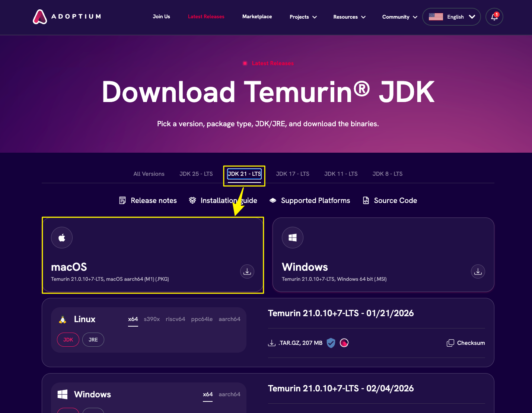Open the Join Us page
532x413 pixels.
pos(161,16)
